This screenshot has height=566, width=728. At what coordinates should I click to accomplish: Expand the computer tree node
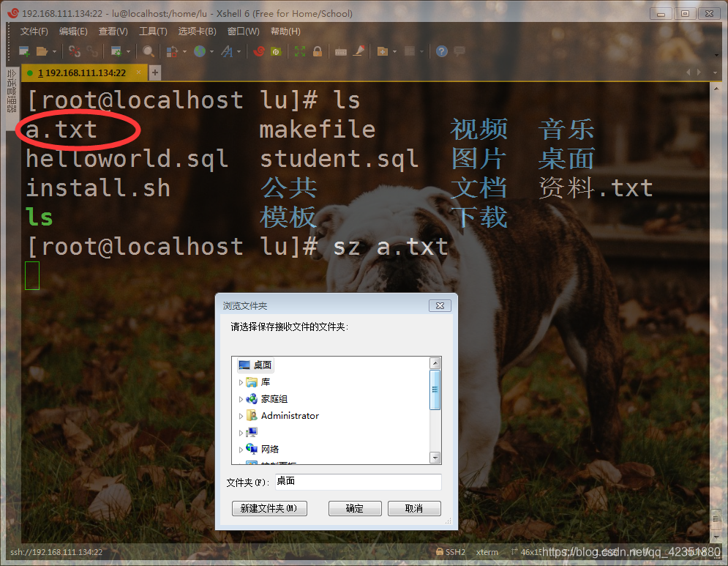(241, 433)
